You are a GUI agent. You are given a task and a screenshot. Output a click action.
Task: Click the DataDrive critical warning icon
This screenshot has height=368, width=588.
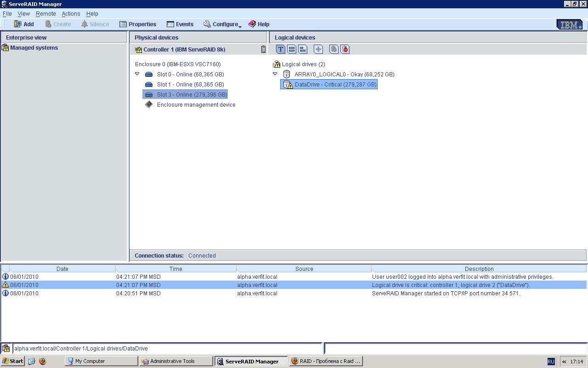click(x=288, y=85)
